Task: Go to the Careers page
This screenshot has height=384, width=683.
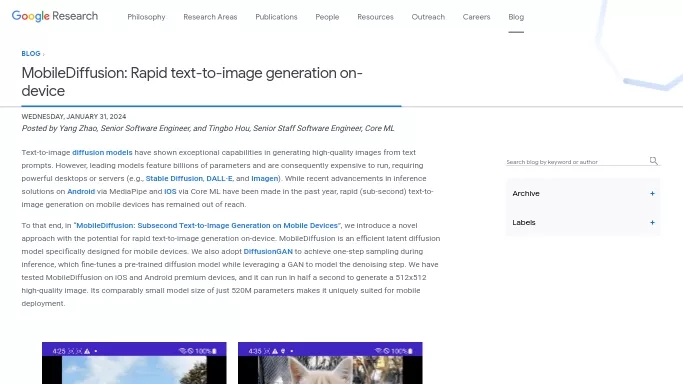Action: click(x=477, y=17)
